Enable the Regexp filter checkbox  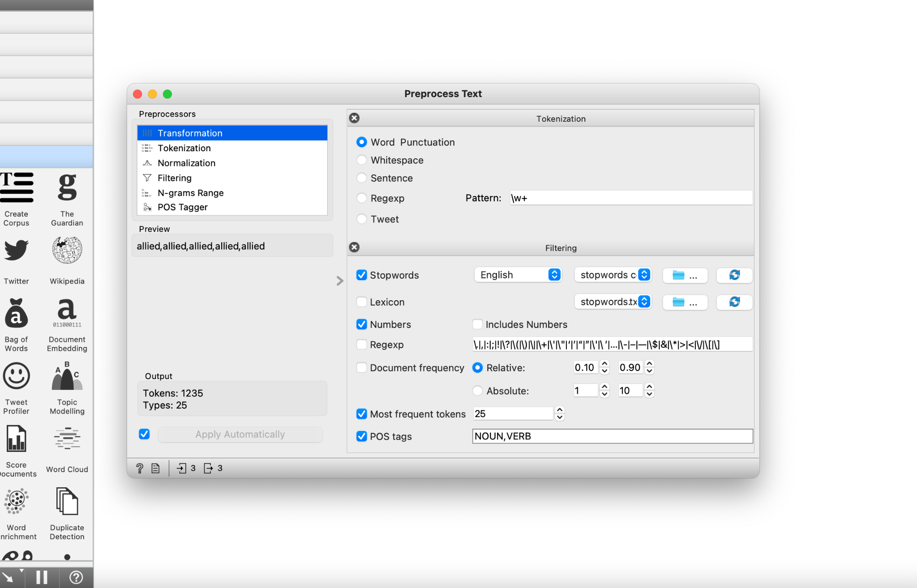[362, 344]
